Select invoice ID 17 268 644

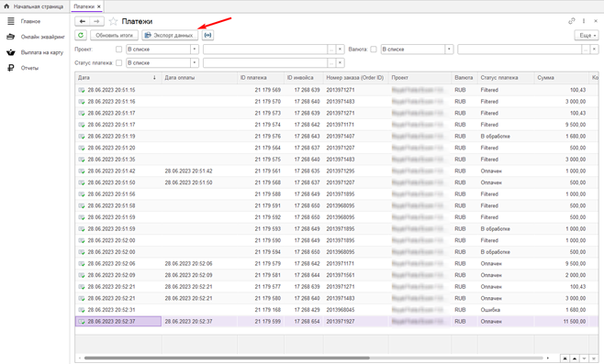tap(307, 275)
